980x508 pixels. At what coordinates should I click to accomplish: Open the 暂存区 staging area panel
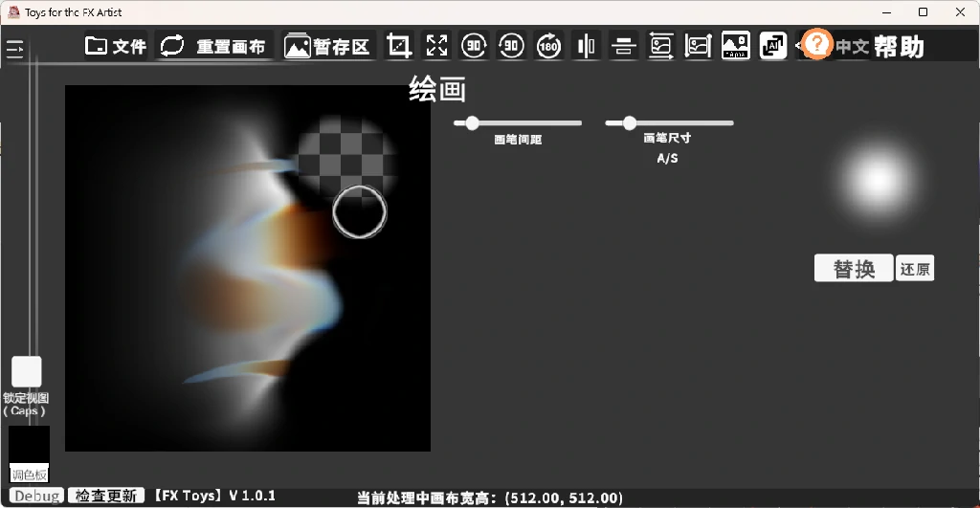pyautogui.click(x=327, y=46)
